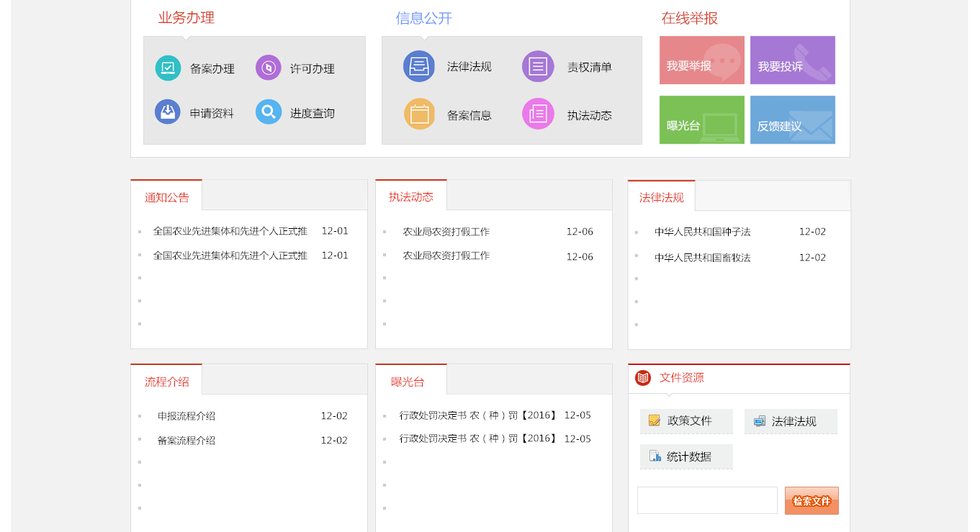Image resolution: width=980 pixels, height=532 pixels.
Task: Click the 统计数据 category button
Action: point(686,456)
